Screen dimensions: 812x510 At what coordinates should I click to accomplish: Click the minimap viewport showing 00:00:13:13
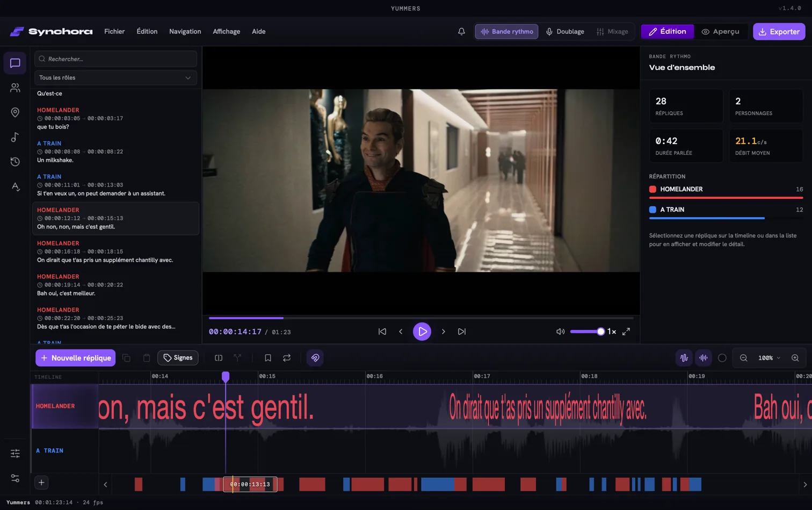250,484
